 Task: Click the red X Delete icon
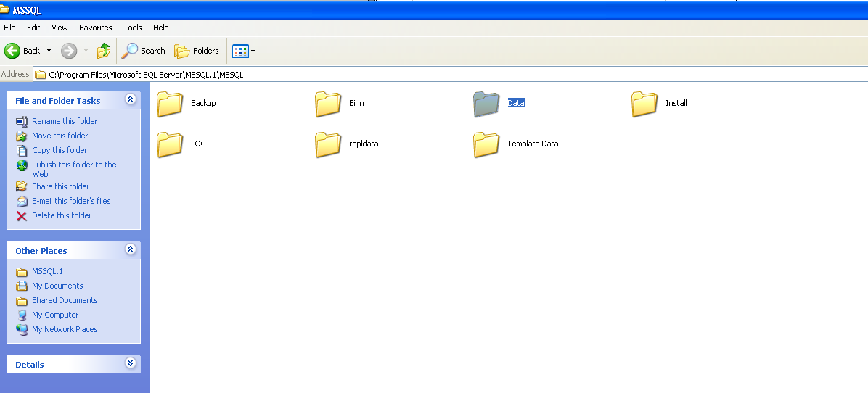tap(22, 215)
